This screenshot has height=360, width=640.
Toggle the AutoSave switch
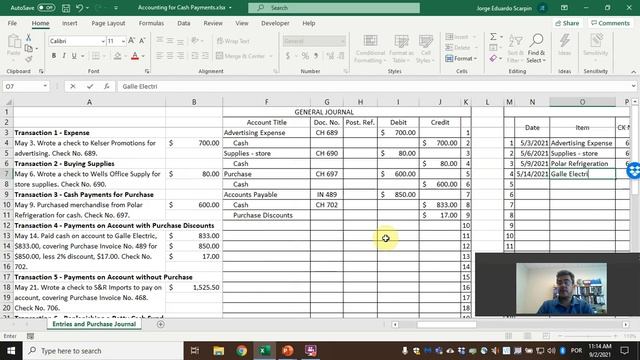coord(46,8)
